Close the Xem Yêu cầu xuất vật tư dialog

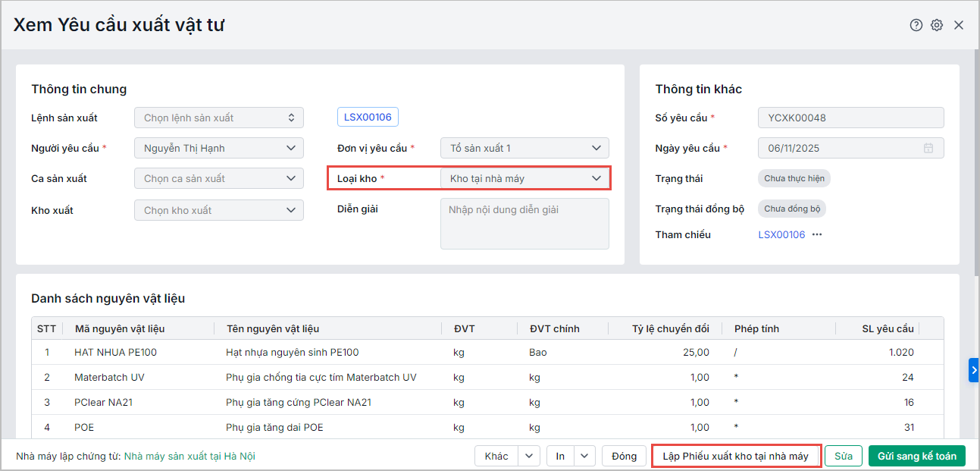tap(959, 25)
